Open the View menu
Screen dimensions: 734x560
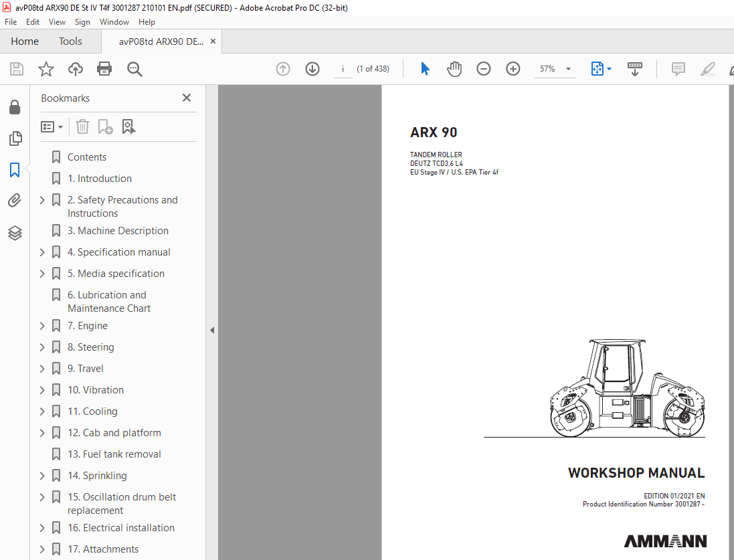coord(57,22)
